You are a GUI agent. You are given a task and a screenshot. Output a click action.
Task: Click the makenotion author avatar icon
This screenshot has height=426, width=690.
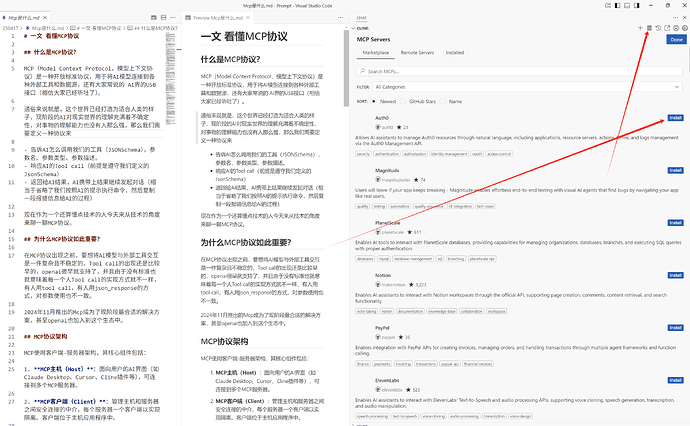378,284
